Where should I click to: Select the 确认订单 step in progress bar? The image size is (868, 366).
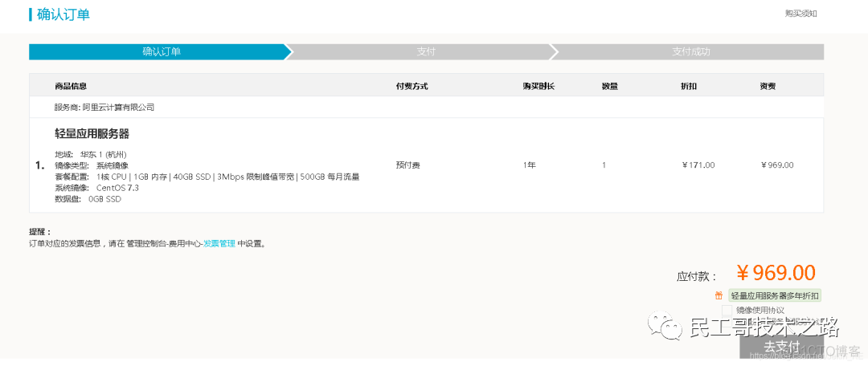point(160,52)
